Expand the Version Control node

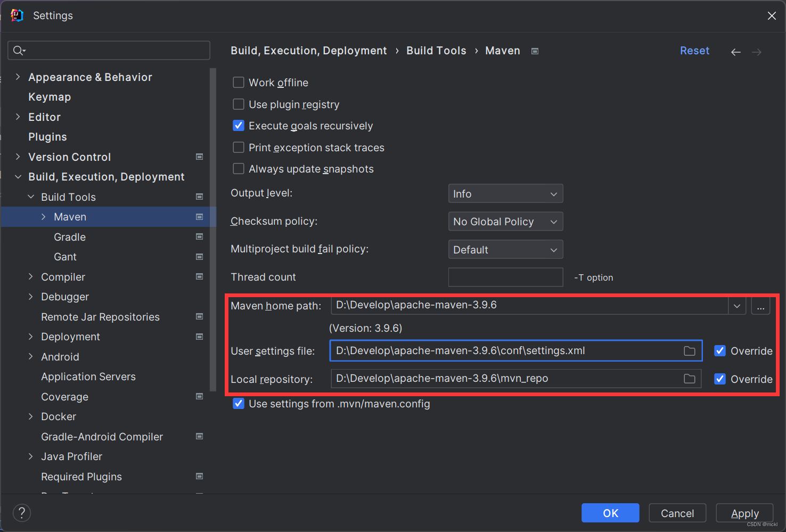click(18, 157)
